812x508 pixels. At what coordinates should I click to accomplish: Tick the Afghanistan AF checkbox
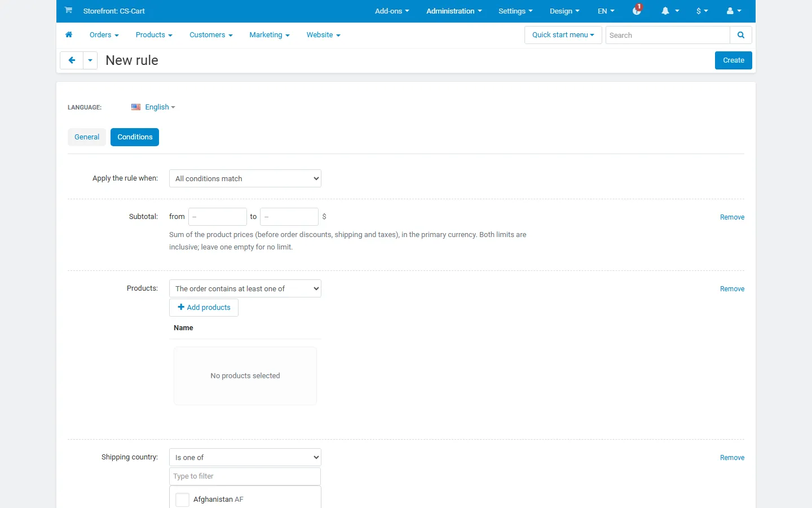pos(182,500)
